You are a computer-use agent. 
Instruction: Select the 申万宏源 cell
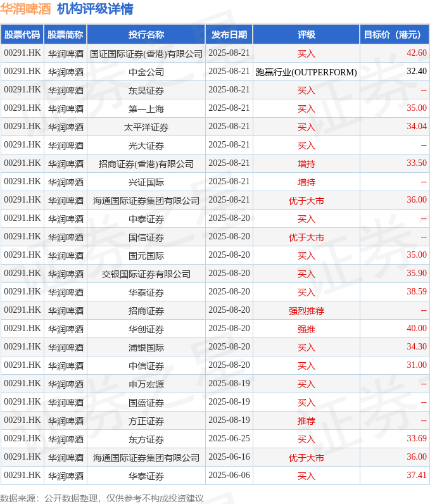pyautogui.click(x=146, y=384)
